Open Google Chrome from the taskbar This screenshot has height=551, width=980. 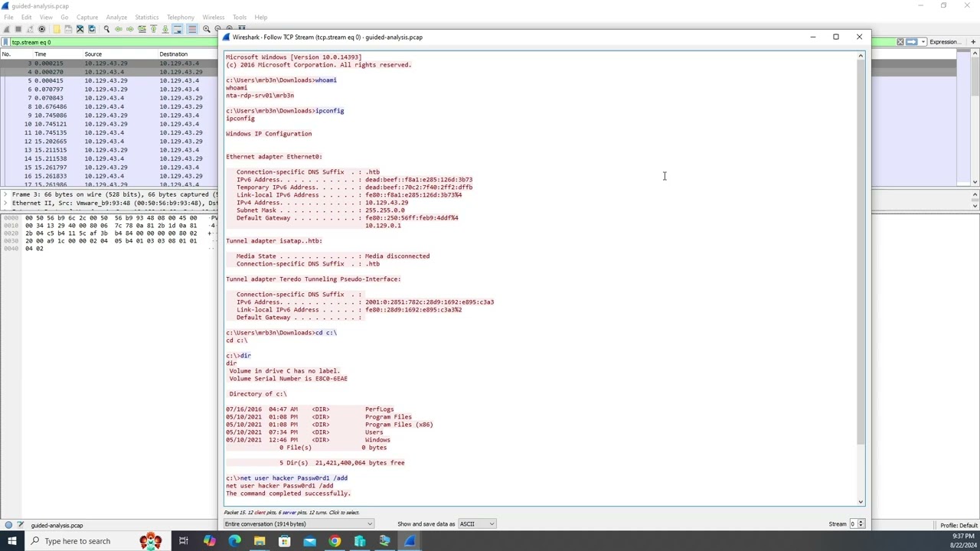pos(335,541)
